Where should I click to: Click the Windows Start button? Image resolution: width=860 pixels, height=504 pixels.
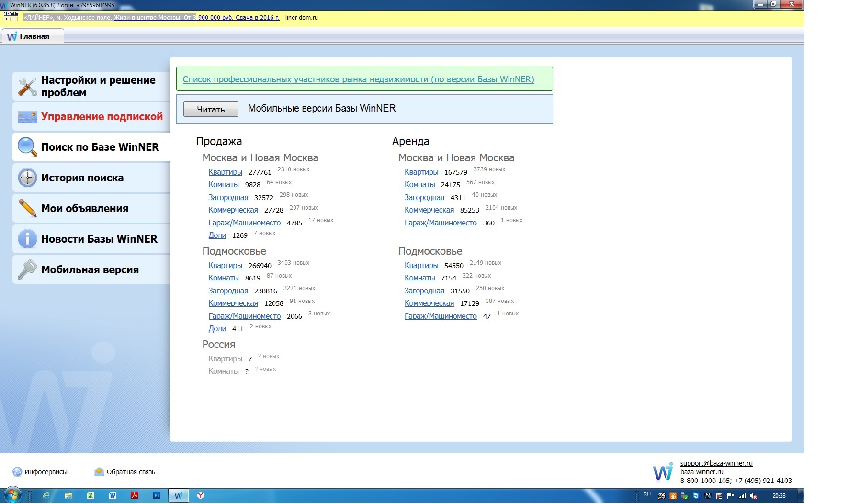click(12, 495)
